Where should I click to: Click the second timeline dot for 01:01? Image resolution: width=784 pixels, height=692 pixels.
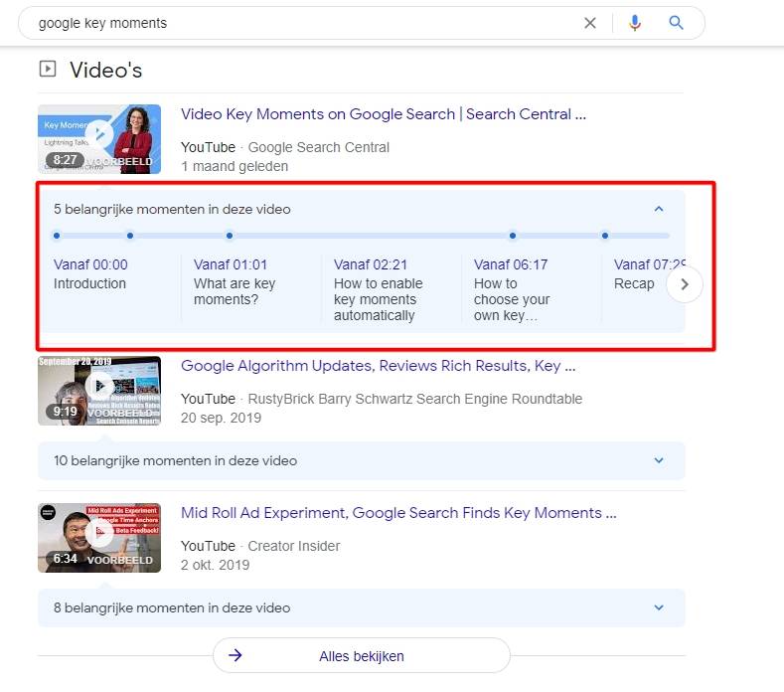(x=130, y=236)
